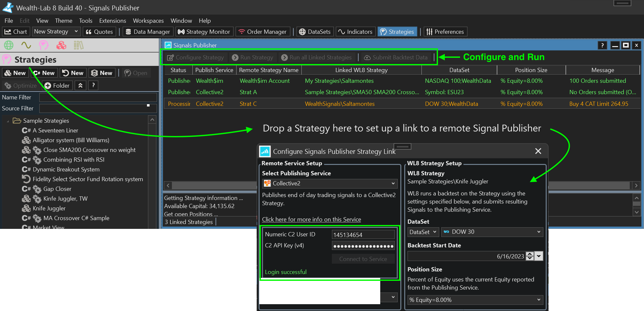Open the Extensions menu
The width and height of the screenshot is (644, 311).
coord(112,21)
